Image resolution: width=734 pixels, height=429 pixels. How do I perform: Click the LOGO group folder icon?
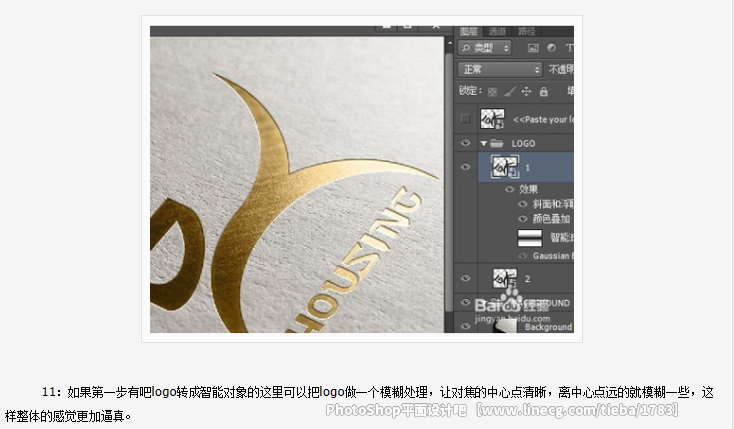click(496, 143)
